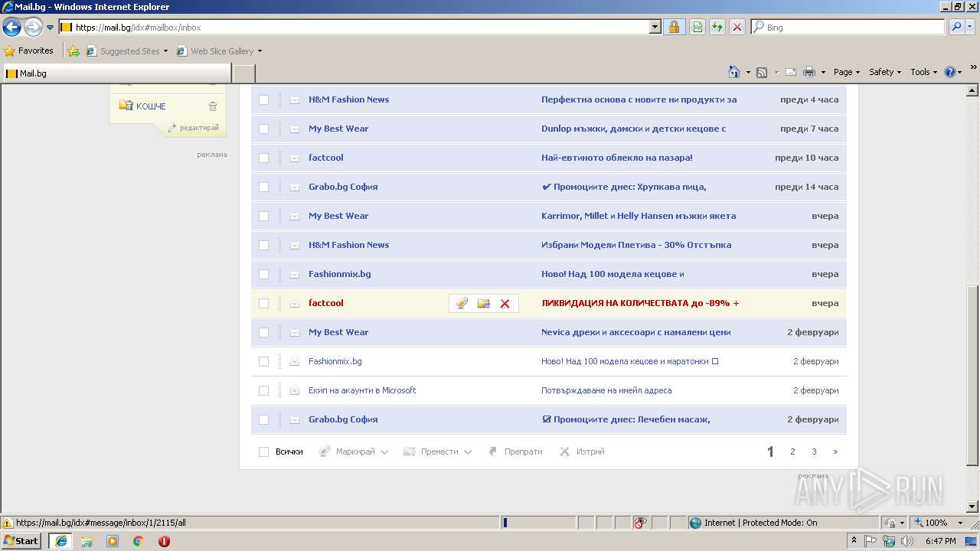980x551 pixels.
Task: Check the Fashionmix.bg вчера message checkbox
Action: 263,274
